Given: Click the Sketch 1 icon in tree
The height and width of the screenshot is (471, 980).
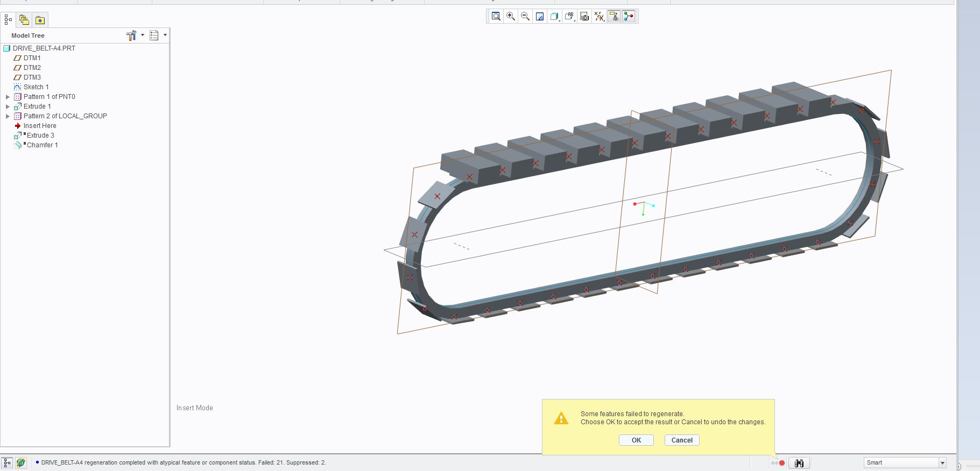Looking at the screenshot, I should tap(17, 87).
